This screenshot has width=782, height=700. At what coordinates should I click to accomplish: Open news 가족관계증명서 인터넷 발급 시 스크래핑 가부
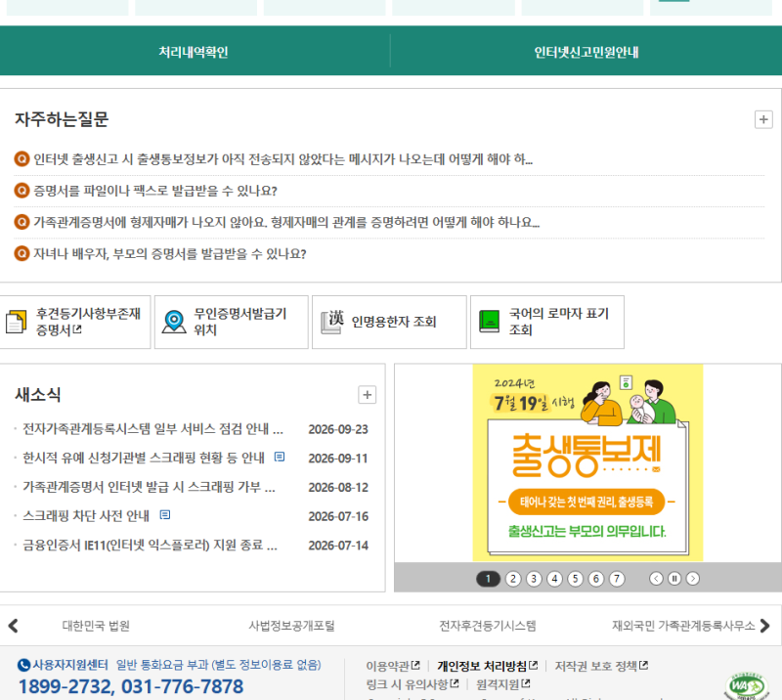pos(150,487)
